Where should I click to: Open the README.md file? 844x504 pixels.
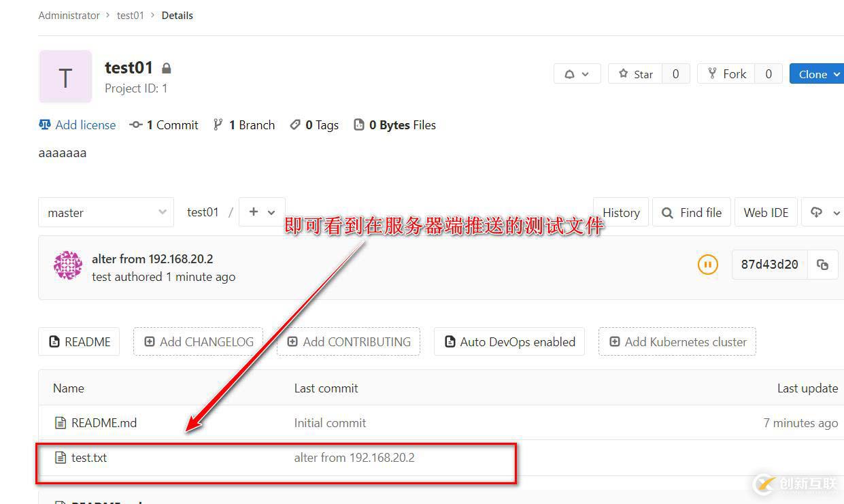(104, 423)
